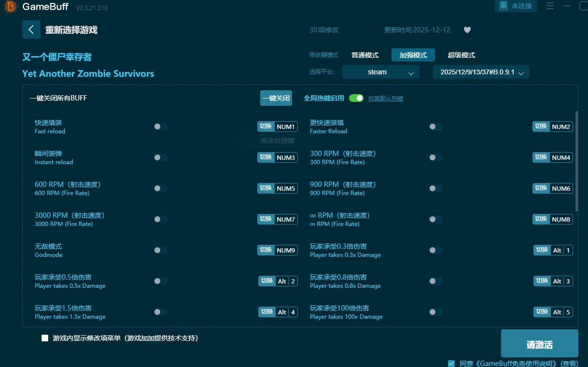Click the Yet Another Zombie Survivors title
This screenshot has width=588, height=367.
click(88, 73)
